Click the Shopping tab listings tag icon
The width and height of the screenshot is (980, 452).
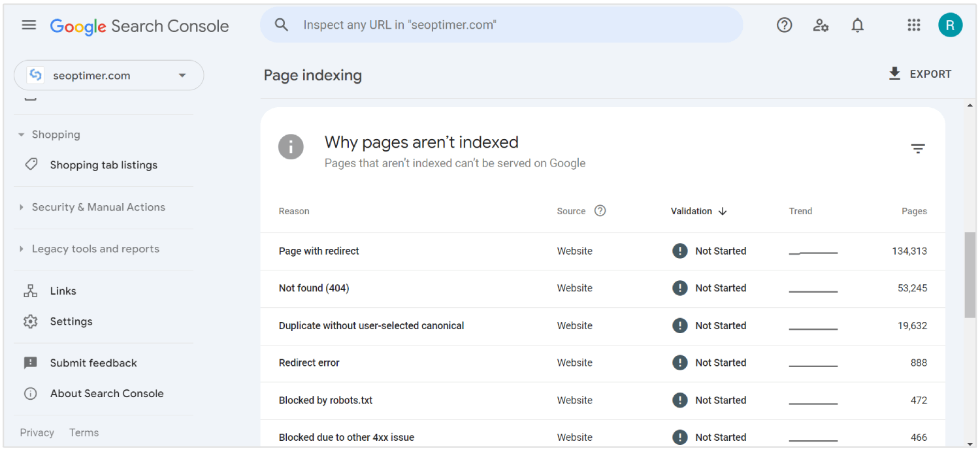[x=31, y=165]
